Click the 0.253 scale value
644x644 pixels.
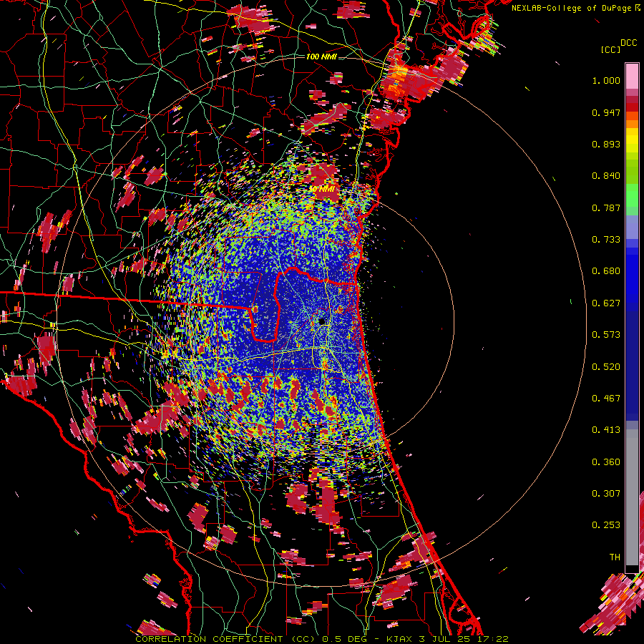(x=606, y=525)
